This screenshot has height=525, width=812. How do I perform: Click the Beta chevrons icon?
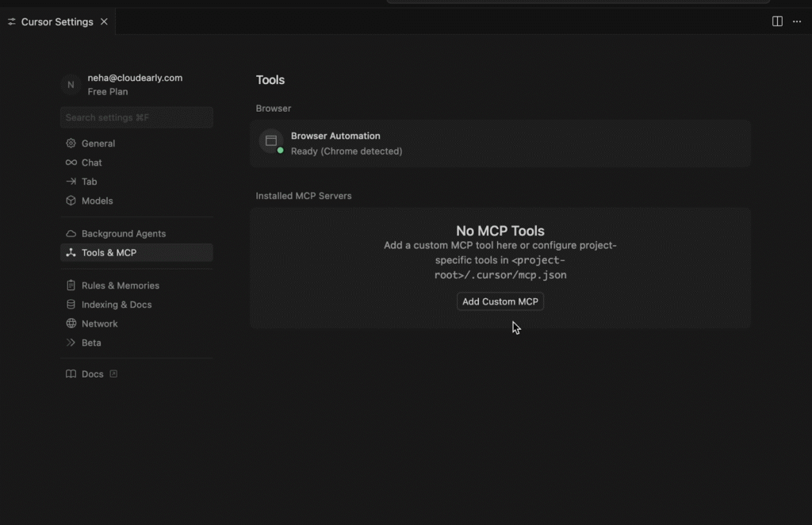71,343
